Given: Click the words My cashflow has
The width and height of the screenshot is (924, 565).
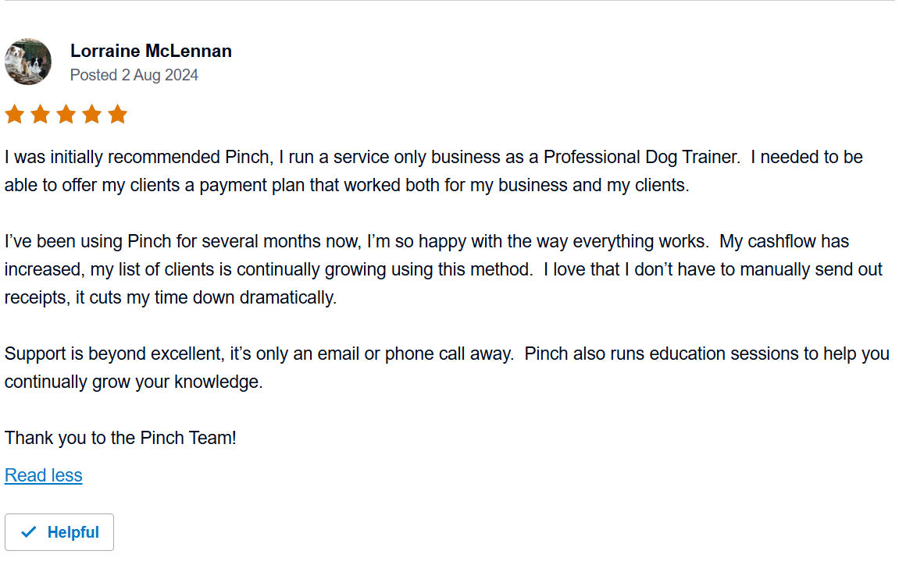Looking at the screenshot, I should click(784, 241).
